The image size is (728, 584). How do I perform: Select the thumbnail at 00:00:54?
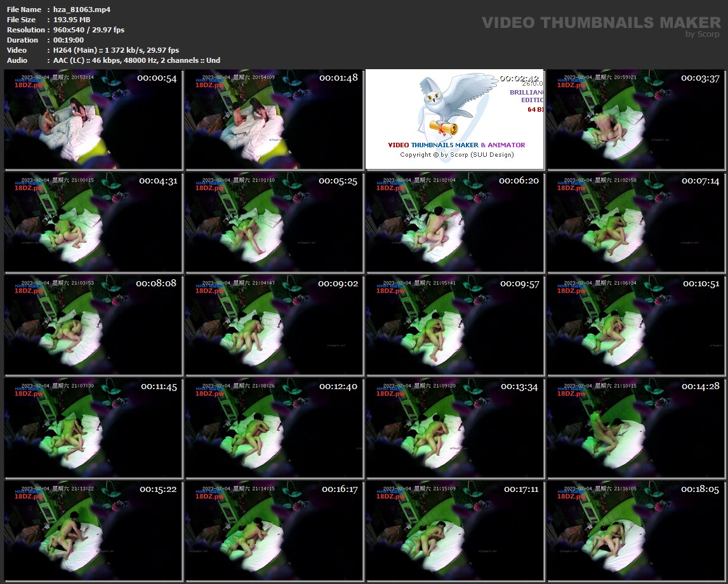94,119
